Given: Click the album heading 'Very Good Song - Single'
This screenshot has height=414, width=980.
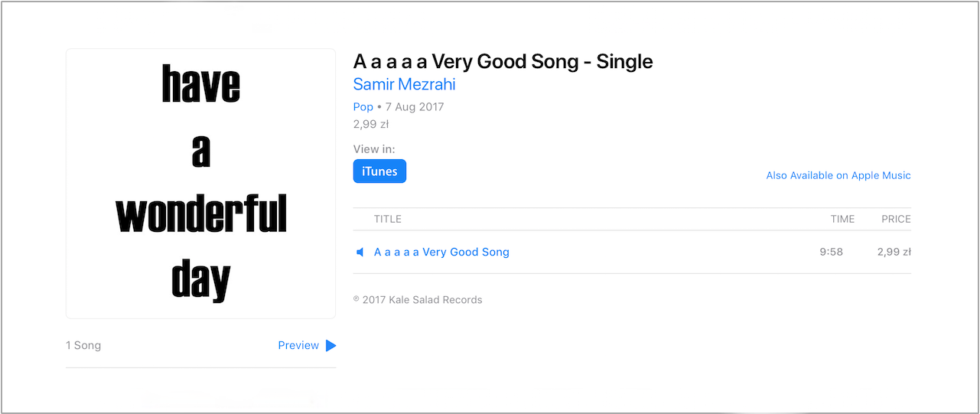Looking at the screenshot, I should [503, 62].
